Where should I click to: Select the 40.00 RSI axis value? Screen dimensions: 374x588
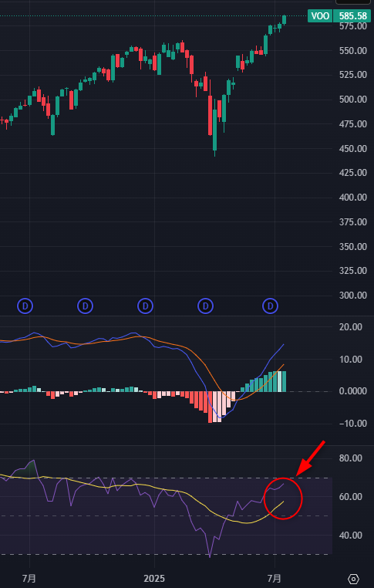click(350, 535)
